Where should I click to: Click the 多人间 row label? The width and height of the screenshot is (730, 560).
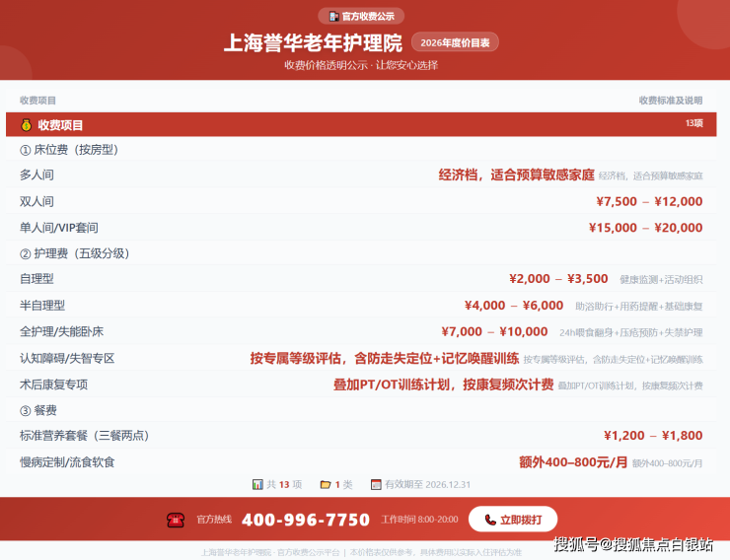coord(36,175)
